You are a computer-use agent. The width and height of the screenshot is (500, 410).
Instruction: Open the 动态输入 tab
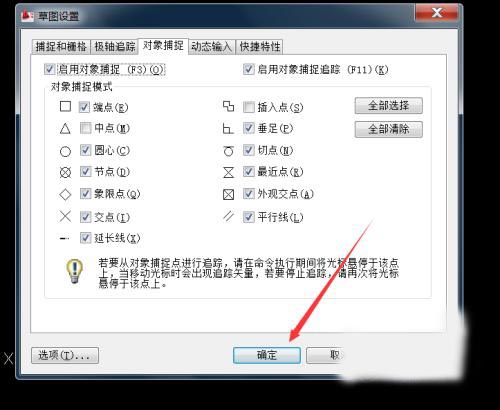coord(211,47)
